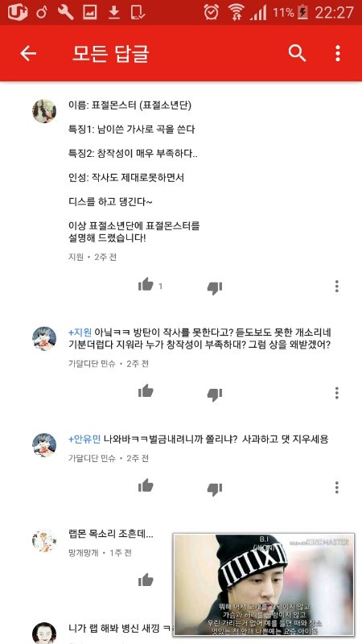Viewport: 362px width, 644px height.
Task: Tap the +지원 mention link
Action: (80, 332)
